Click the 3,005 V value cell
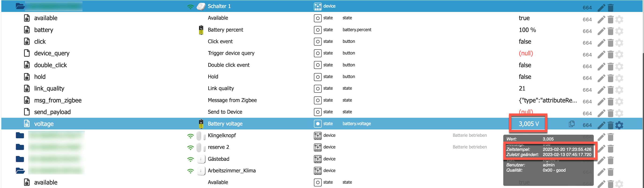This screenshot has height=188, width=644. tap(528, 124)
